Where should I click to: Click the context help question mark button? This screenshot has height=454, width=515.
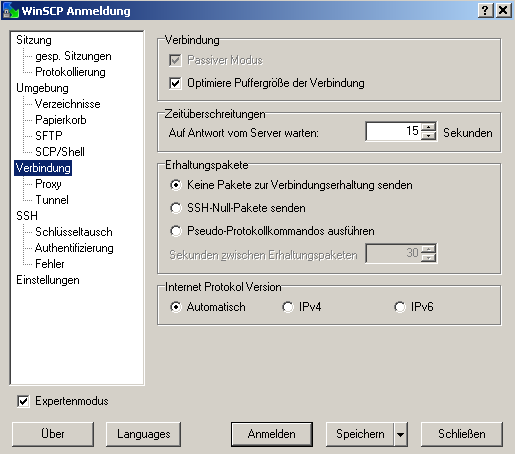tap(486, 10)
